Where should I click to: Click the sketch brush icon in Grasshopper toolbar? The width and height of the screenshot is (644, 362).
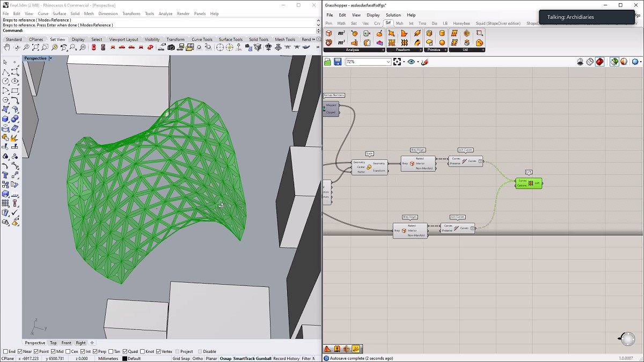(425, 62)
